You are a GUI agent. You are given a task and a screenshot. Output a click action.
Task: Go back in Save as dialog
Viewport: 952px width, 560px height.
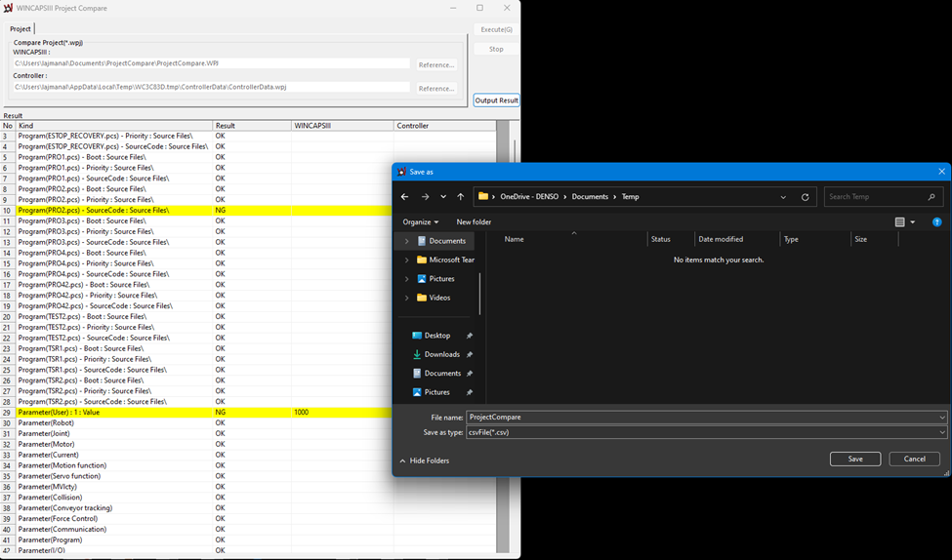pyautogui.click(x=405, y=196)
